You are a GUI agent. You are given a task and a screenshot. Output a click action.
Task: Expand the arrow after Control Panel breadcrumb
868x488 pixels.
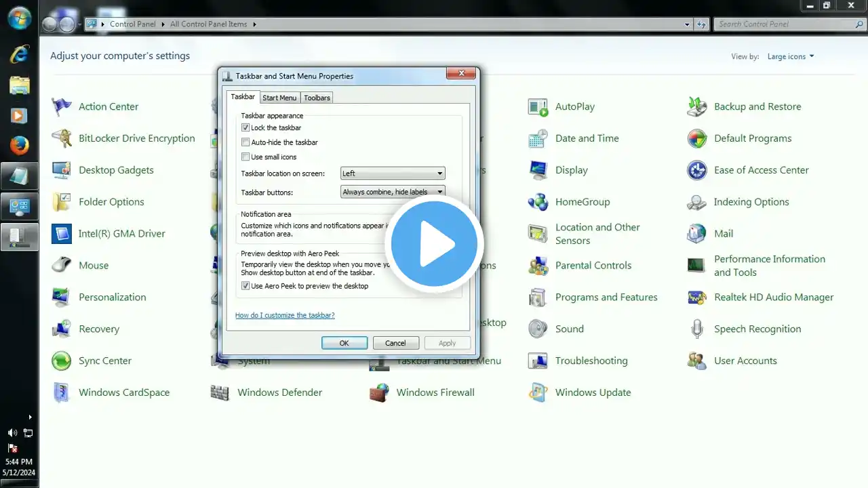click(163, 24)
